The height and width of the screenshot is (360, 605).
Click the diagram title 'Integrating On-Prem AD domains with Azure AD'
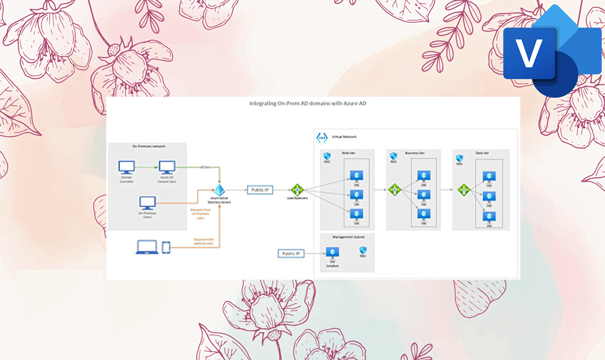[308, 103]
